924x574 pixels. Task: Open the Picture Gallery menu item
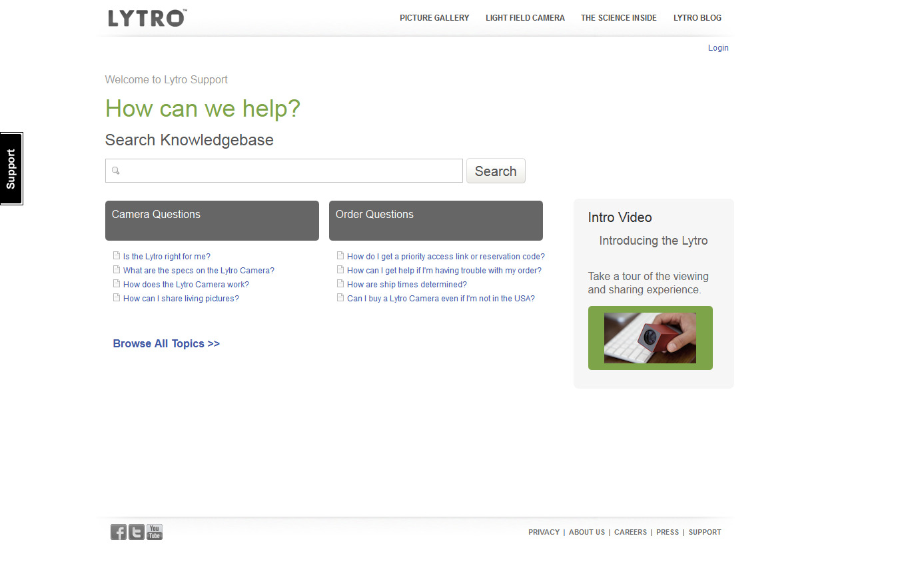tap(434, 18)
